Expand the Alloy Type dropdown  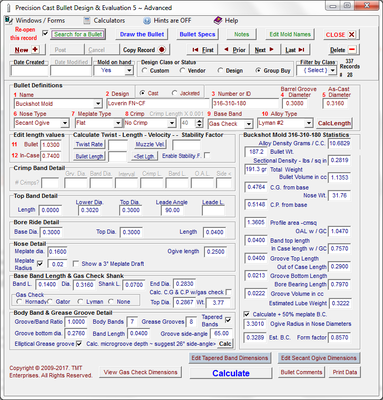point(309,123)
